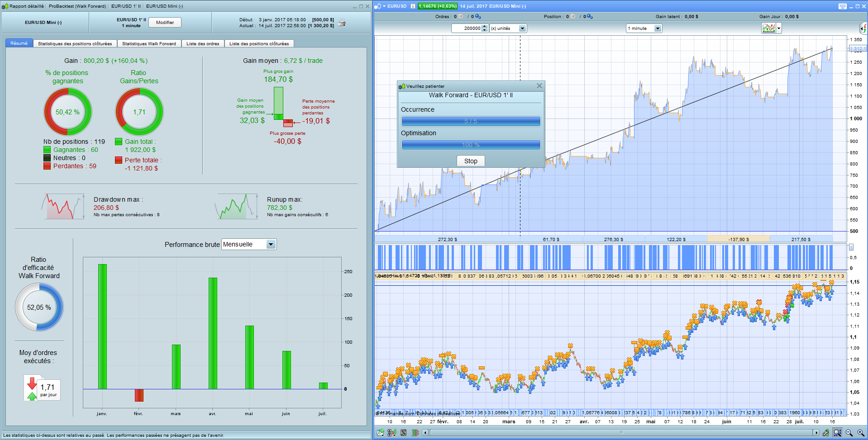The width and height of the screenshot is (868, 440).
Task: Click the candlestick icon in the report title bar
Action: (5, 6)
